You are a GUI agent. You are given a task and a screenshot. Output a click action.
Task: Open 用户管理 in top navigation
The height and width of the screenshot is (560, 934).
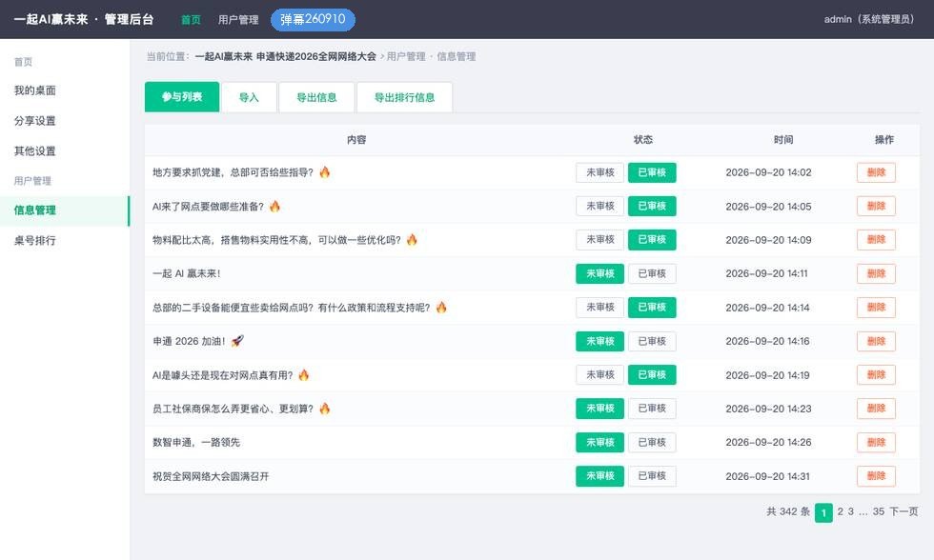coord(238,20)
